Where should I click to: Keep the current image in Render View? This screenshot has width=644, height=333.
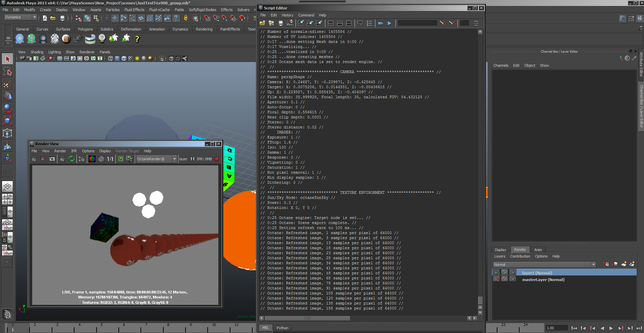pyautogui.click(x=121, y=159)
